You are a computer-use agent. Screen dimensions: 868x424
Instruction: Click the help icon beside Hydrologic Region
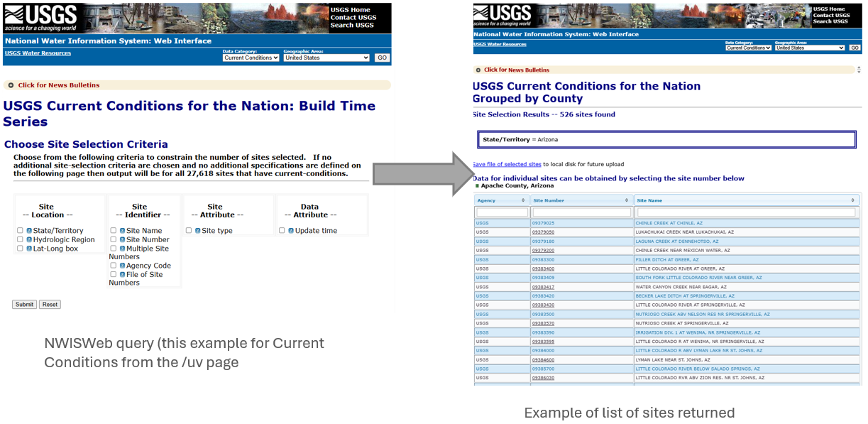29,240
